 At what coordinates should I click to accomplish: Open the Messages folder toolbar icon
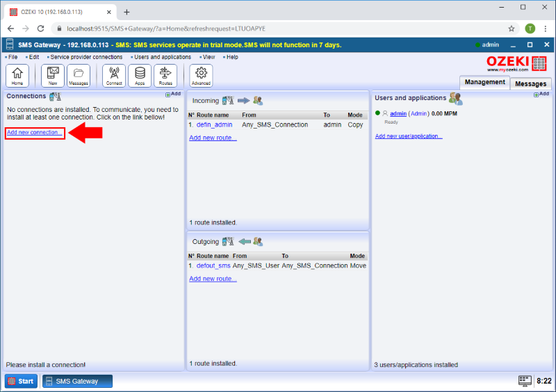click(x=79, y=76)
